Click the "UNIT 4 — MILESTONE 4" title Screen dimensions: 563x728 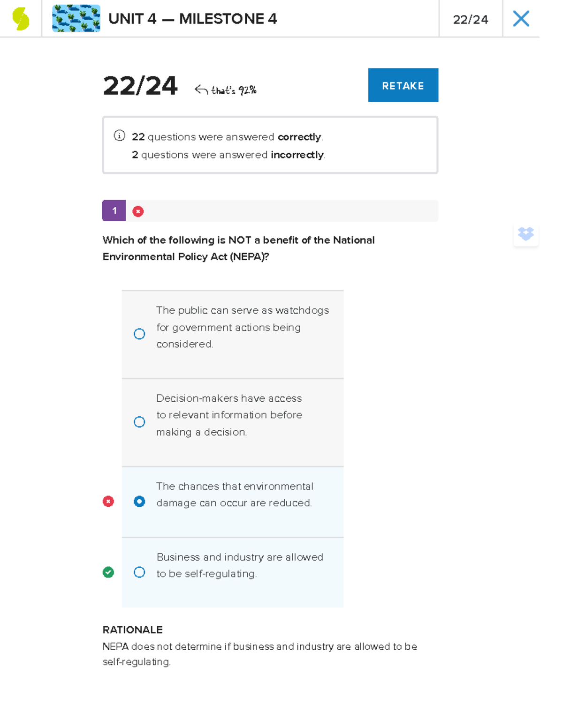192,19
